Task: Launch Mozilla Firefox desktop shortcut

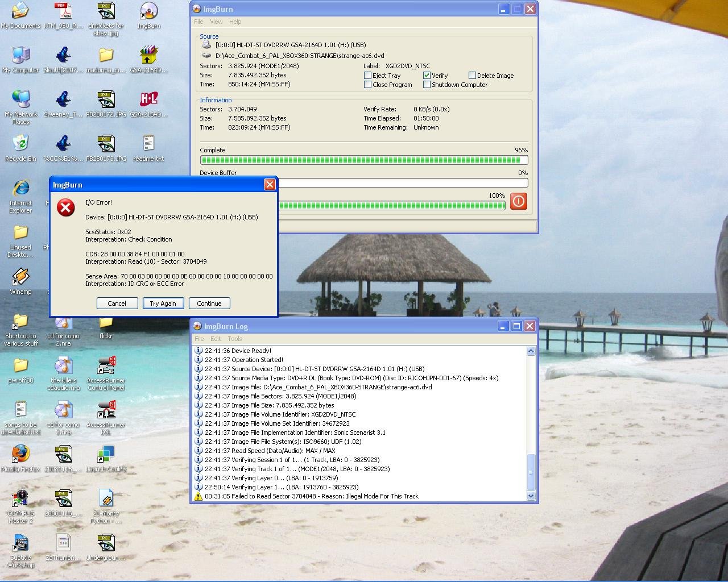Action: 20,459
